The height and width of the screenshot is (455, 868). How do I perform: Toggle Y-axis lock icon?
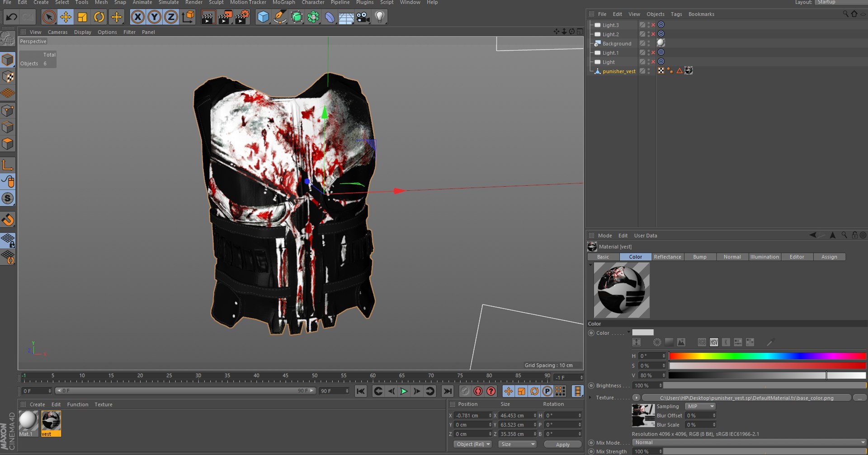pyautogui.click(x=155, y=17)
